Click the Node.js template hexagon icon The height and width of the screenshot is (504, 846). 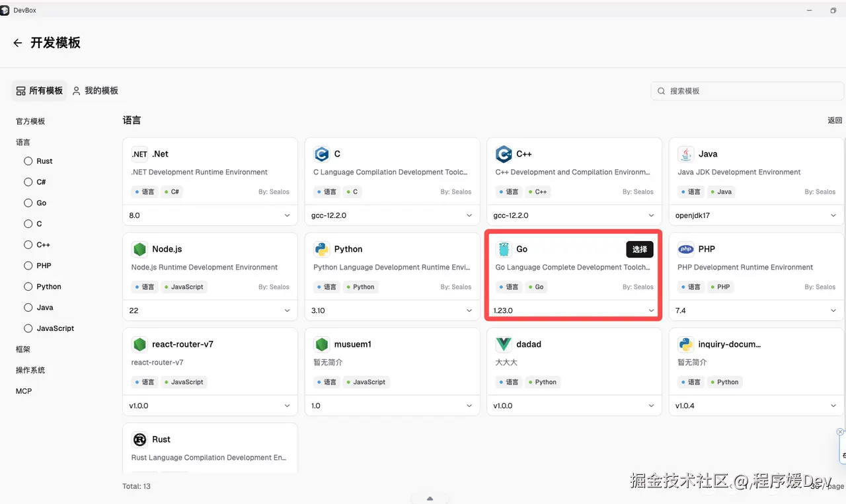pyautogui.click(x=139, y=249)
